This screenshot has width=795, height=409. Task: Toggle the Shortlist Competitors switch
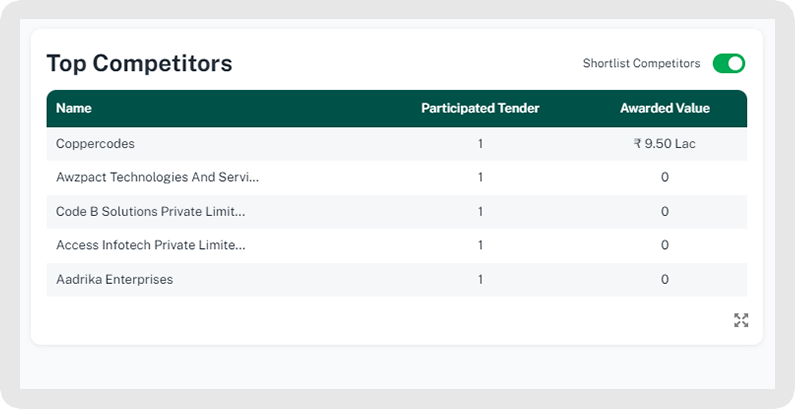pos(728,64)
